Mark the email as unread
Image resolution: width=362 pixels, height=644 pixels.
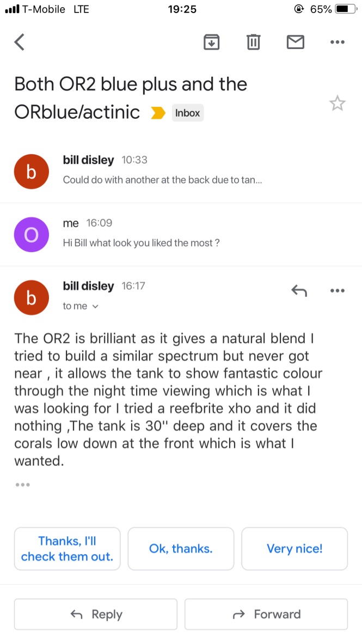295,42
